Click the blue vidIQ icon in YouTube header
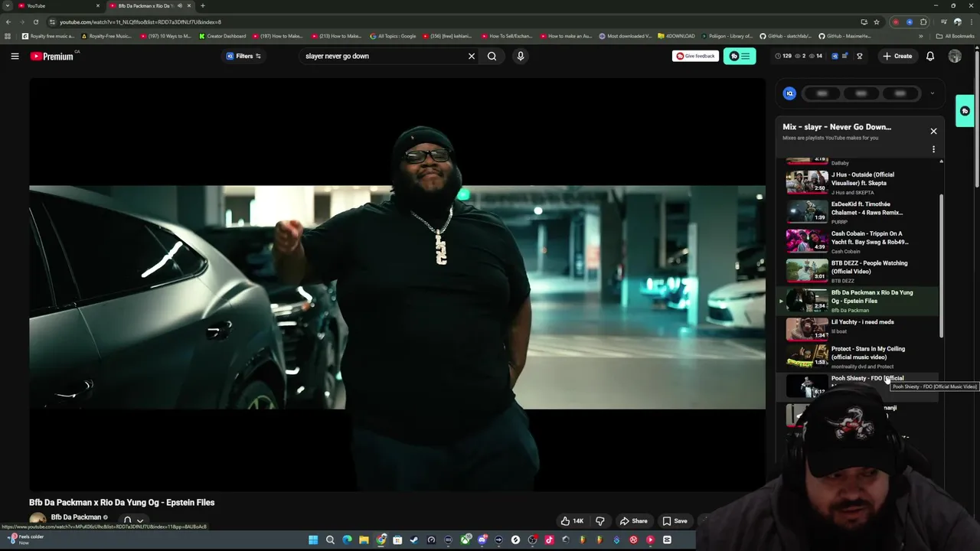 tap(835, 56)
